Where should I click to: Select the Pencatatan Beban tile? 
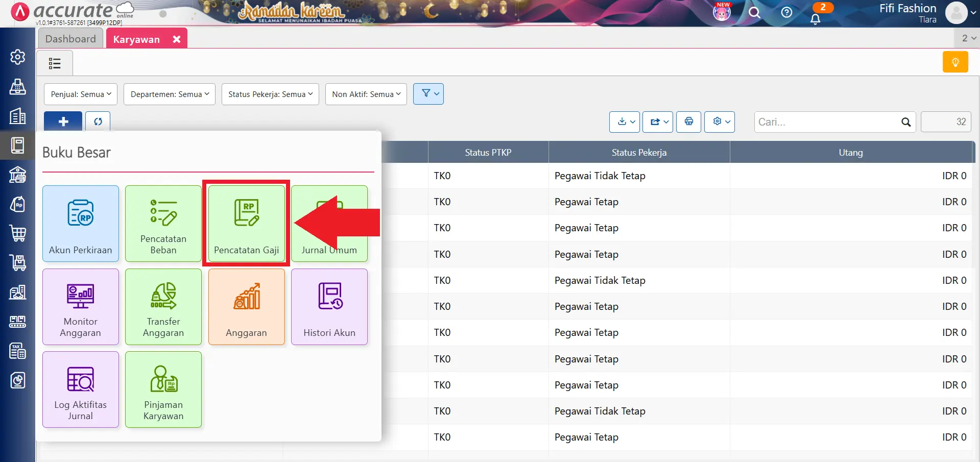[x=163, y=224]
